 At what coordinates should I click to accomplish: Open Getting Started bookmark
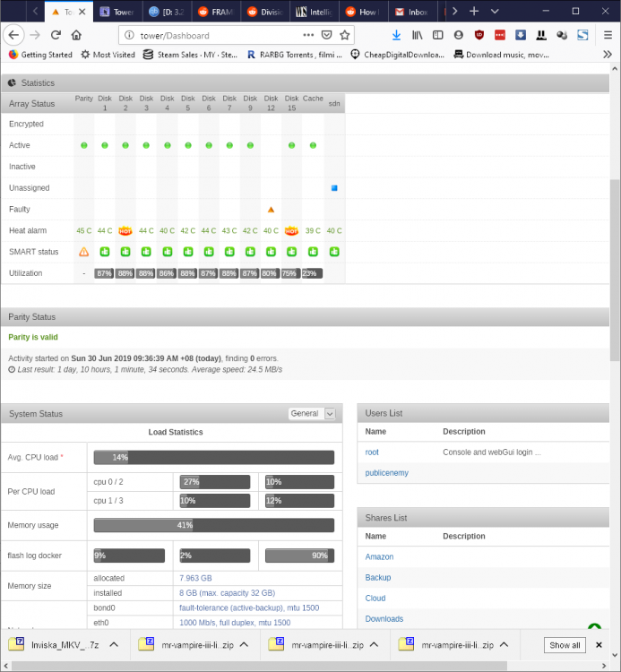[x=40, y=55]
